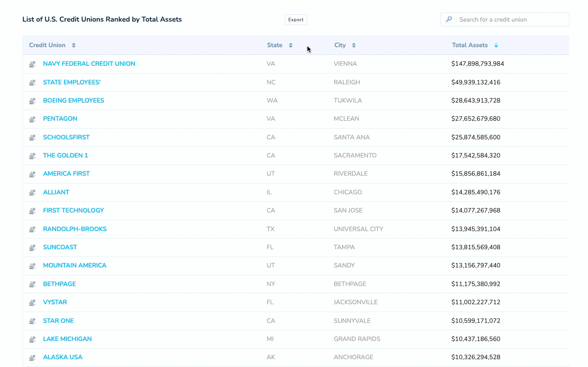The height and width of the screenshot is (367, 588).
Task: Click the icon beside RANDOLPH-BROOKS
Action: pyautogui.click(x=32, y=229)
